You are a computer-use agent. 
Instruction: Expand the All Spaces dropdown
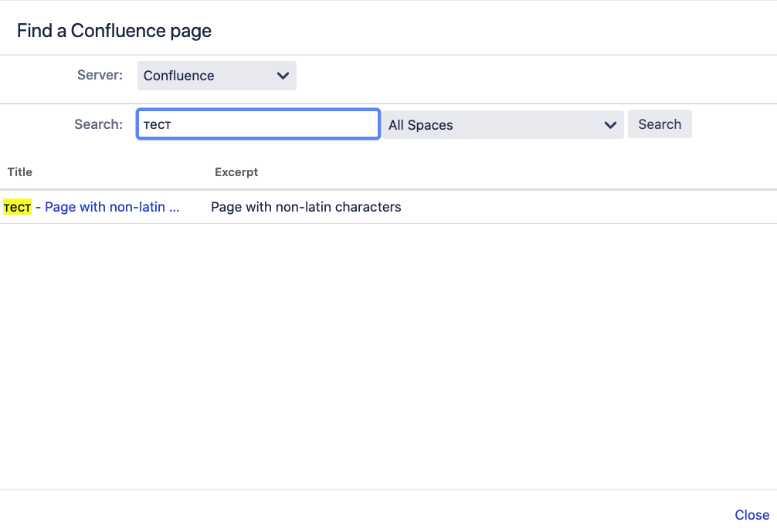(503, 125)
